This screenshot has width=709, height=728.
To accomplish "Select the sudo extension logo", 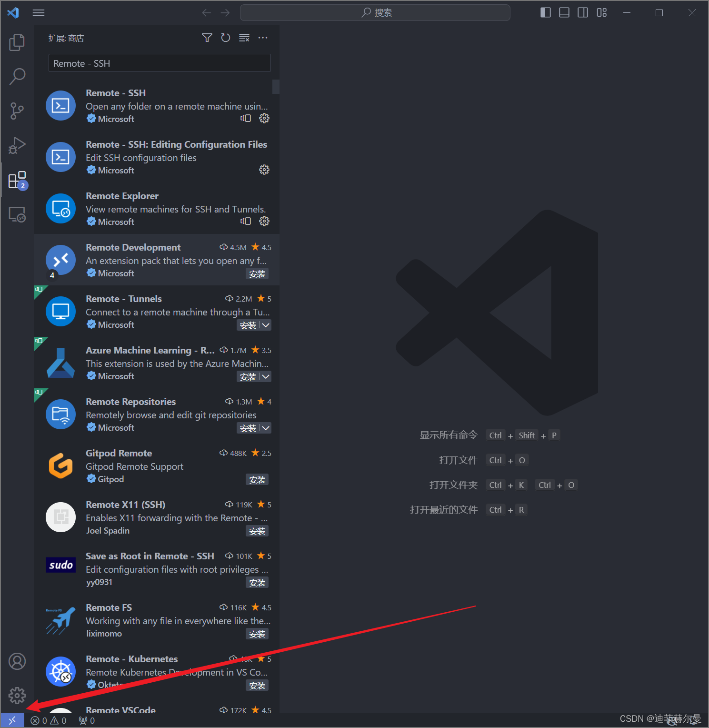I will tap(60, 565).
